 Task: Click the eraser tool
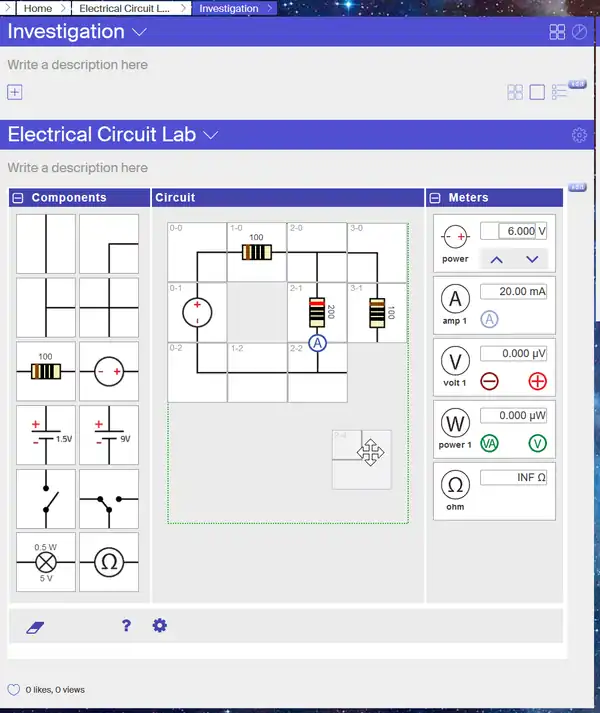(x=36, y=626)
